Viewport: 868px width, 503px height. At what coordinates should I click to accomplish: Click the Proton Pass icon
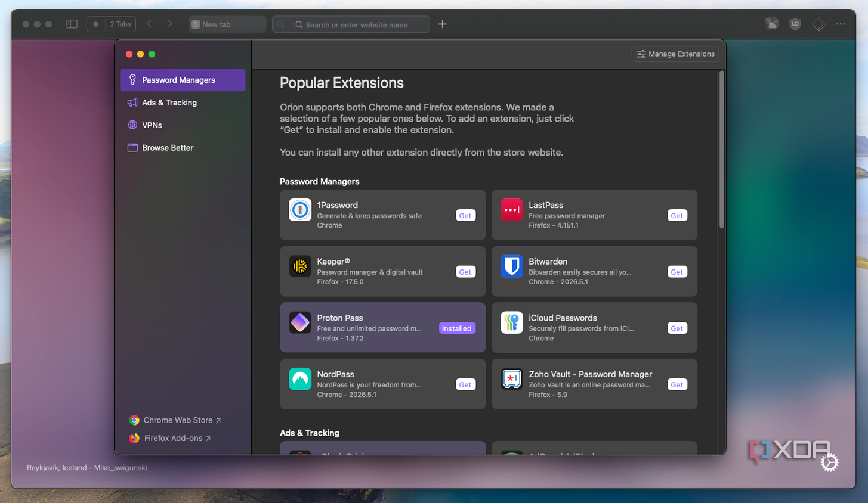[x=300, y=322]
